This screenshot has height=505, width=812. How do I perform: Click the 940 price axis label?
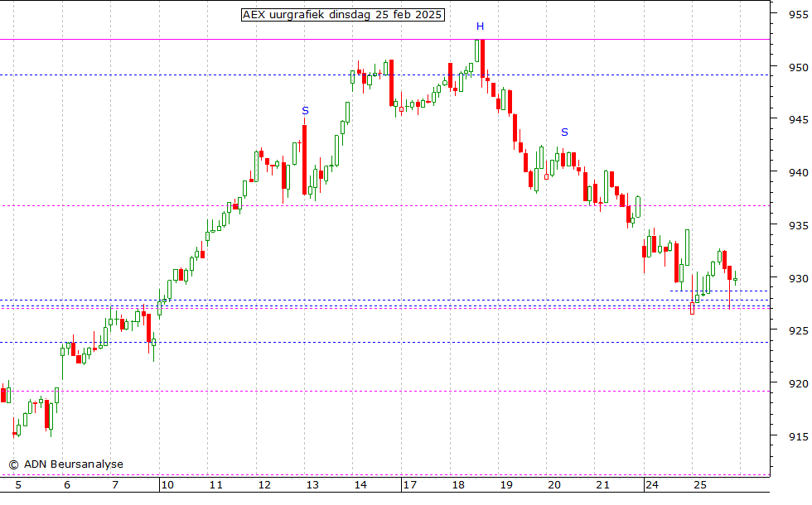point(798,173)
